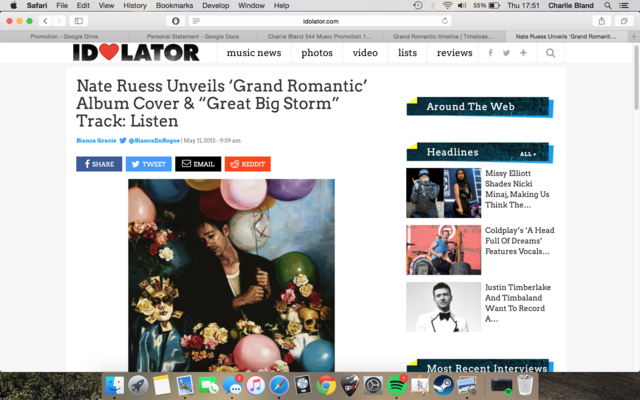Open Reader view icon in address bar
Image resolution: width=640 pixels, height=400 pixels.
tap(196, 21)
